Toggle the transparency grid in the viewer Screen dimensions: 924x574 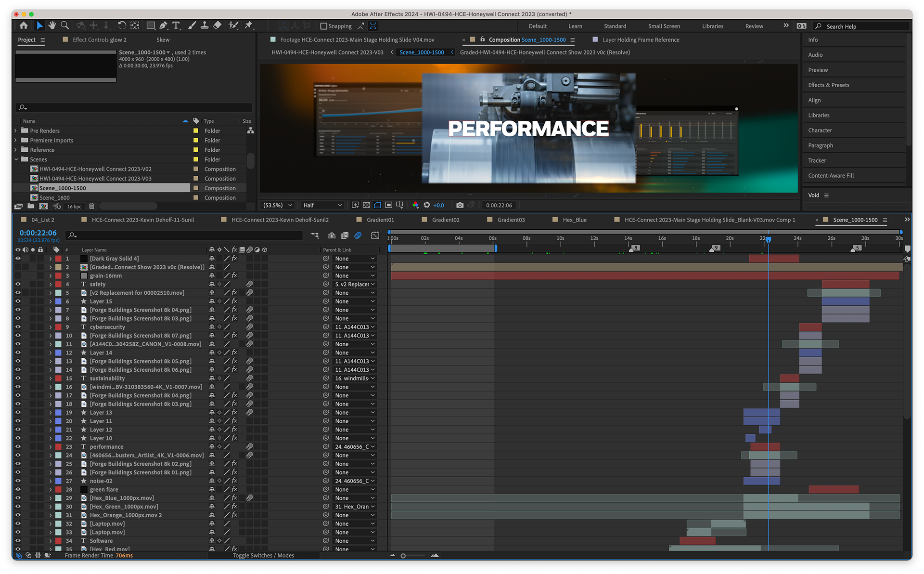click(x=366, y=205)
